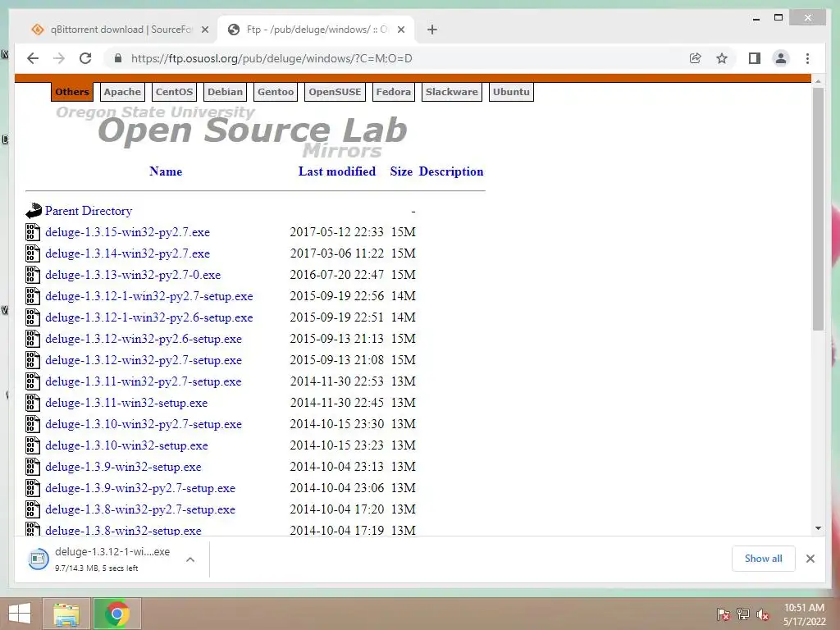Bookmark this page with the star icon
Screen dimensions: 840x630
coord(722,58)
